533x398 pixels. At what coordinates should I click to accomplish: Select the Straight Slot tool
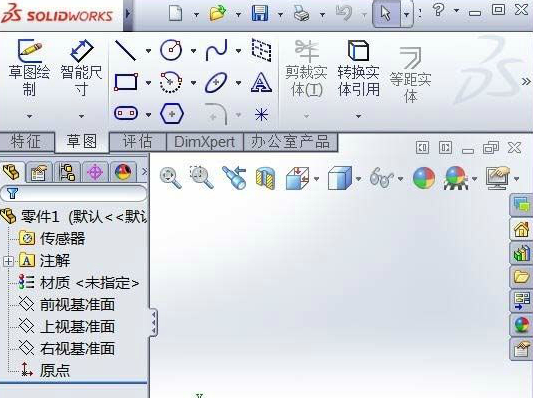click(x=126, y=113)
